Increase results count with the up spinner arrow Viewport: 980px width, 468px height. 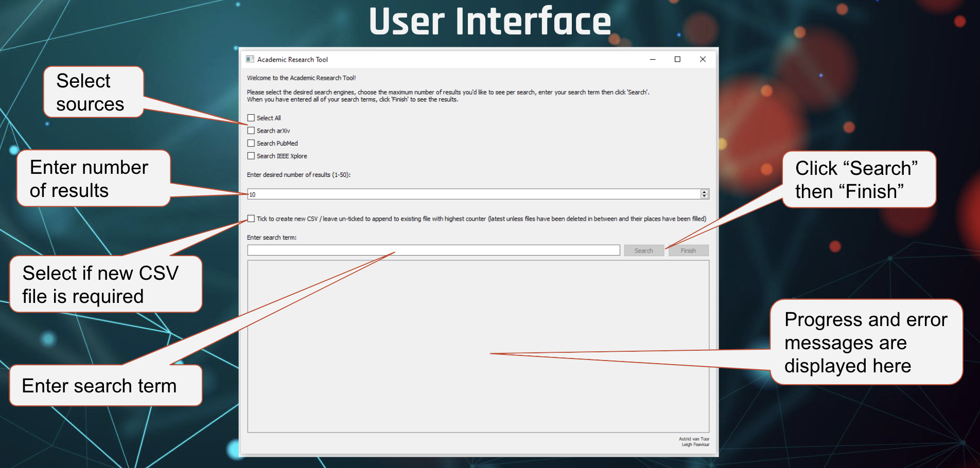click(x=704, y=191)
